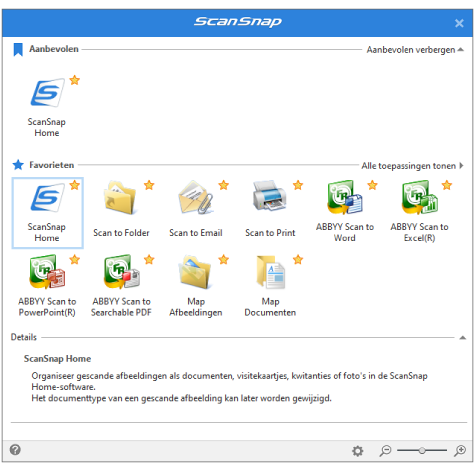
Task: Toggle the star on ABBYY Scan to PowerPoint(R)
Action: (x=75, y=259)
